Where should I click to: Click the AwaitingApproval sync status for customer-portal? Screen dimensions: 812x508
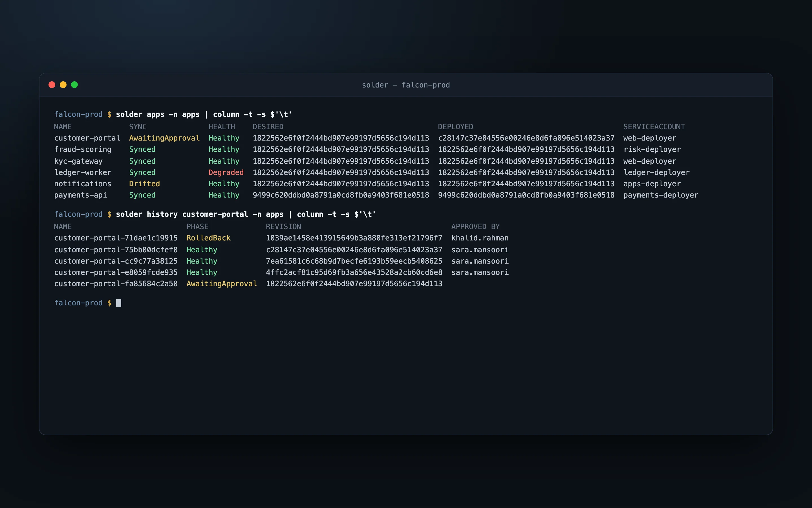pos(164,138)
